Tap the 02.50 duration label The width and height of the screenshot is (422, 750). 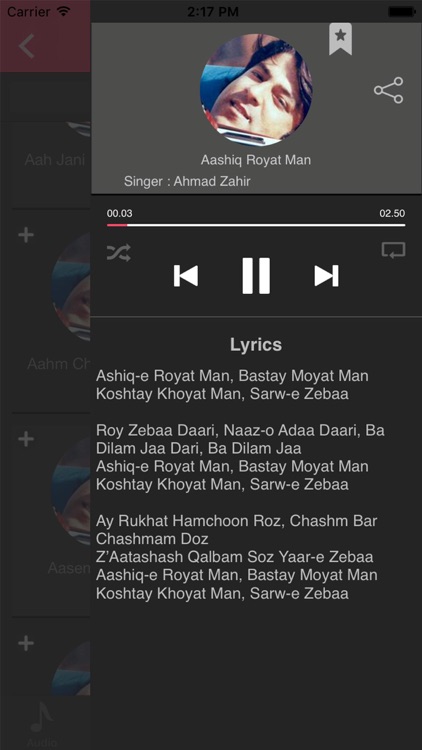click(x=392, y=213)
